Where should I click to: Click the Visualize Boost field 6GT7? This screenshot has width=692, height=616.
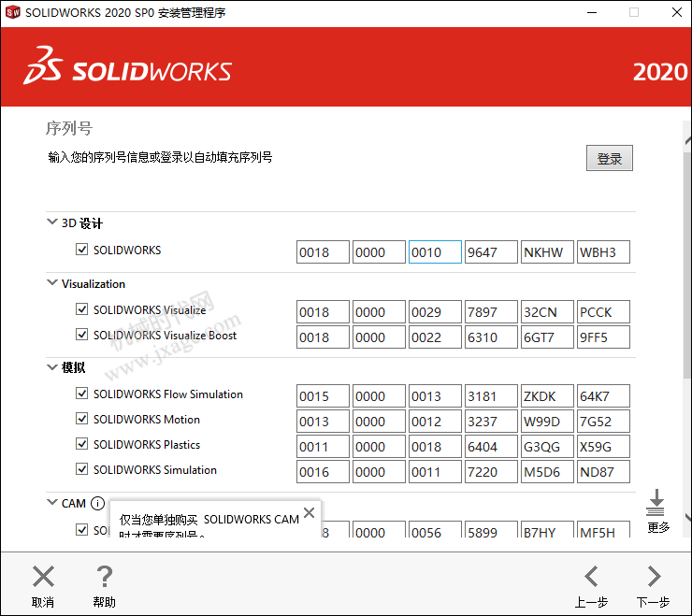point(547,337)
